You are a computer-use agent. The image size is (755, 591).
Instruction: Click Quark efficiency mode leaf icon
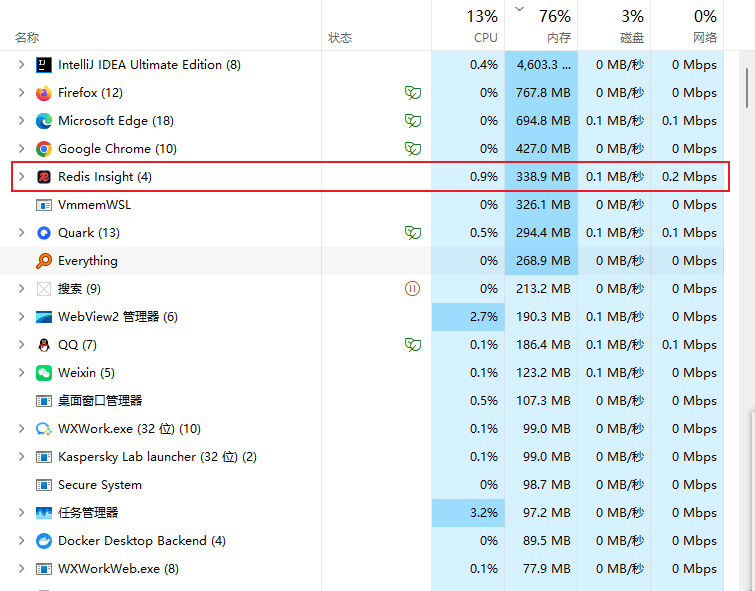point(413,233)
